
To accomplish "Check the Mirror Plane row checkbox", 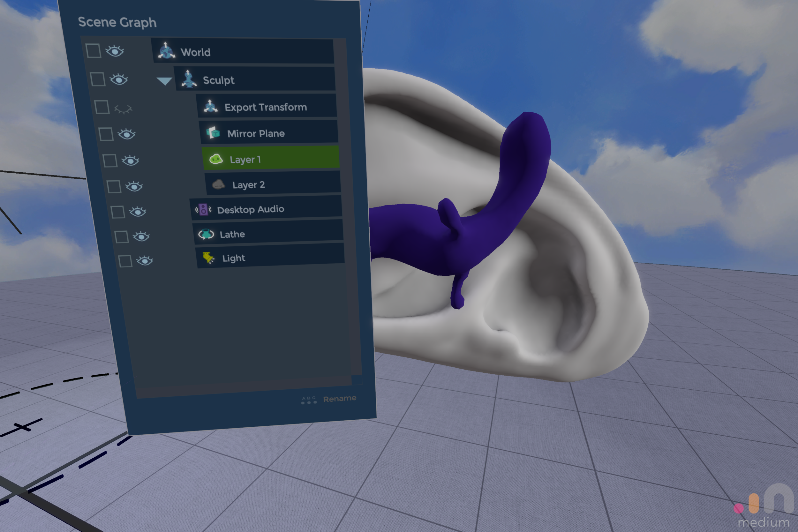I will click(106, 134).
